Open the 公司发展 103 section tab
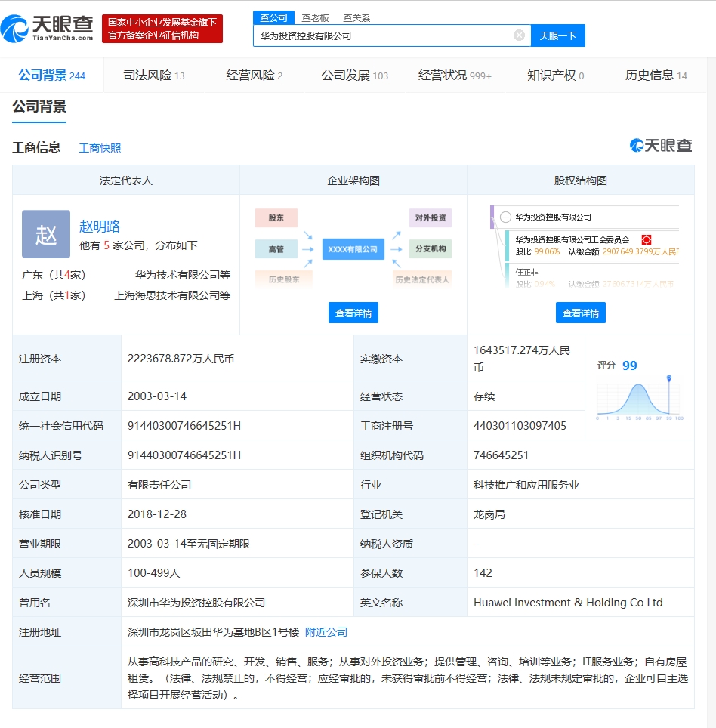716x728 pixels. pyautogui.click(x=354, y=76)
